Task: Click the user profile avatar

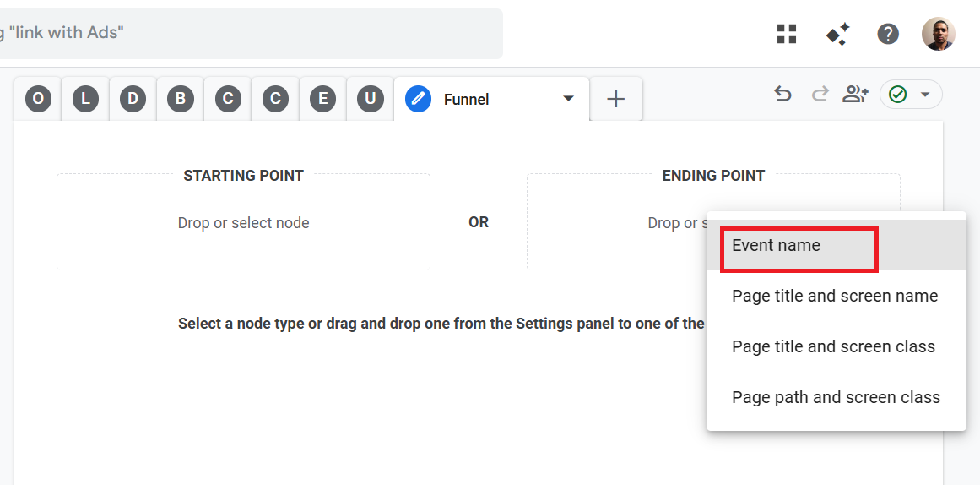Action: [x=938, y=34]
